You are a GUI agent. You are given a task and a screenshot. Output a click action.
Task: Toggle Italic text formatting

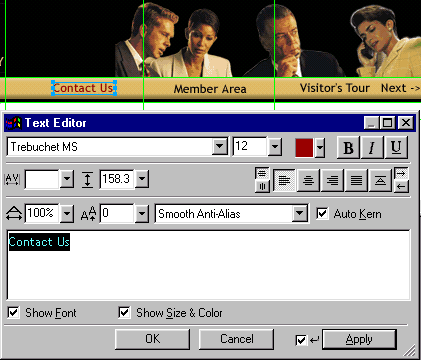[372, 147]
